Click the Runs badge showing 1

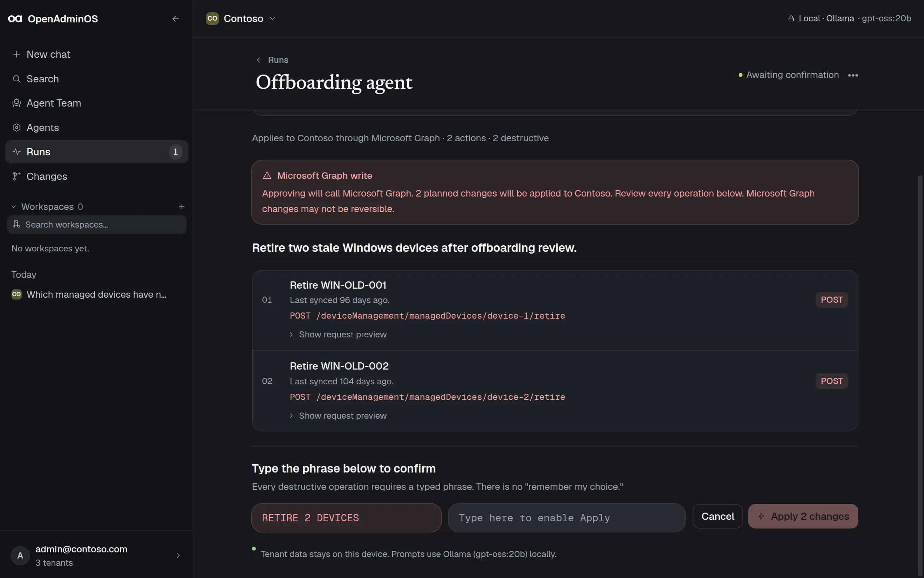pos(175,152)
